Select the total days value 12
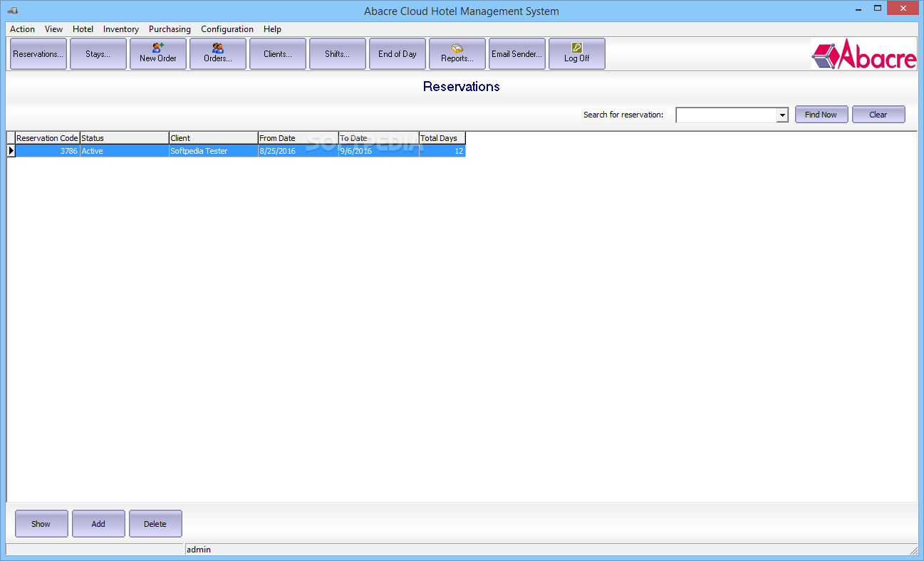 (442, 151)
